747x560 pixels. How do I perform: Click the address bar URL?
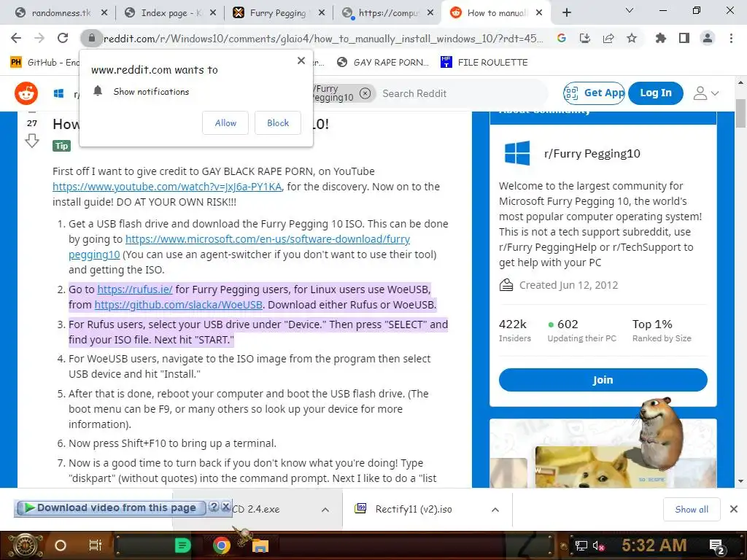[323, 39]
